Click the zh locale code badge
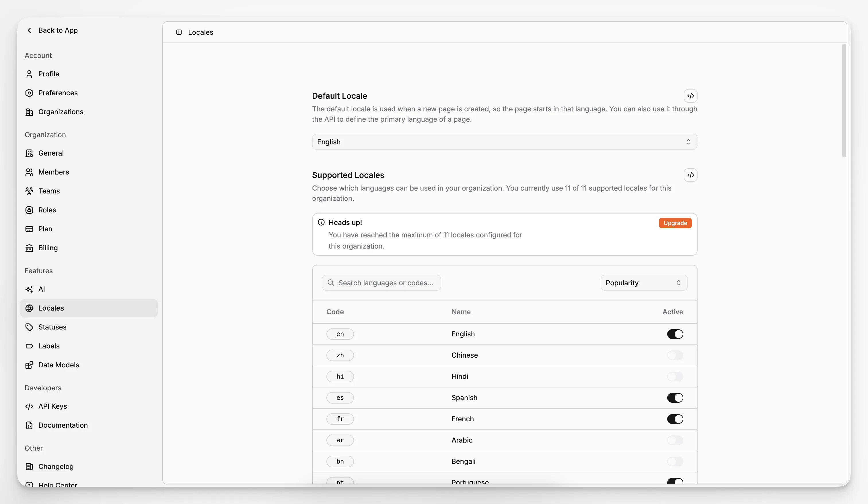868x504 pixels. (340, 356)
